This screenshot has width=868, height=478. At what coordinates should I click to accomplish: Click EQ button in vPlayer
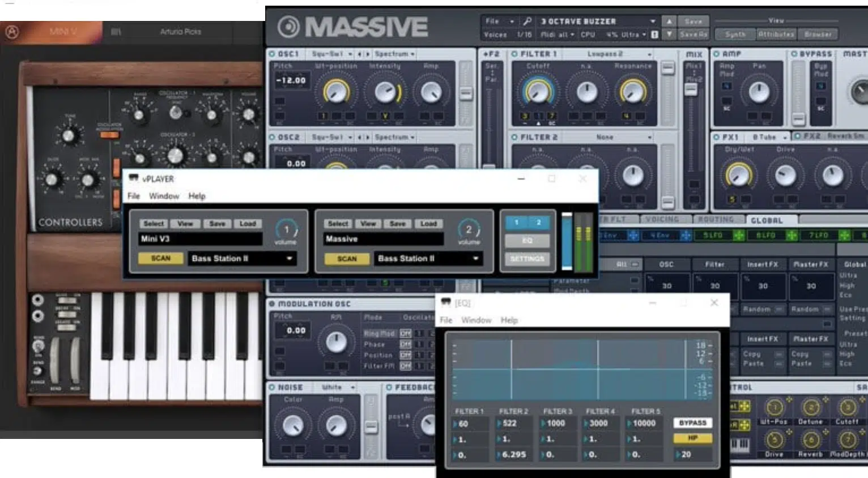527,240
